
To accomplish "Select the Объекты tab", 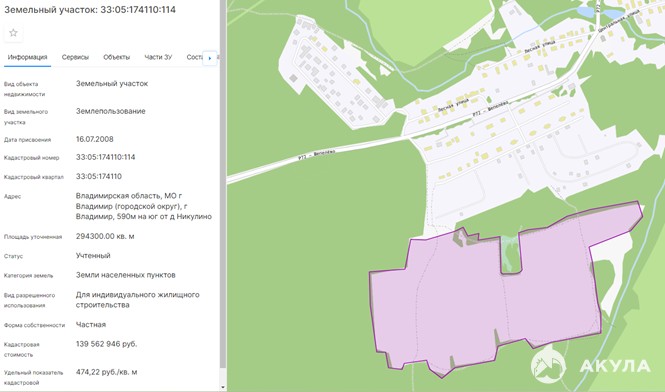I will tap(117, 57).
